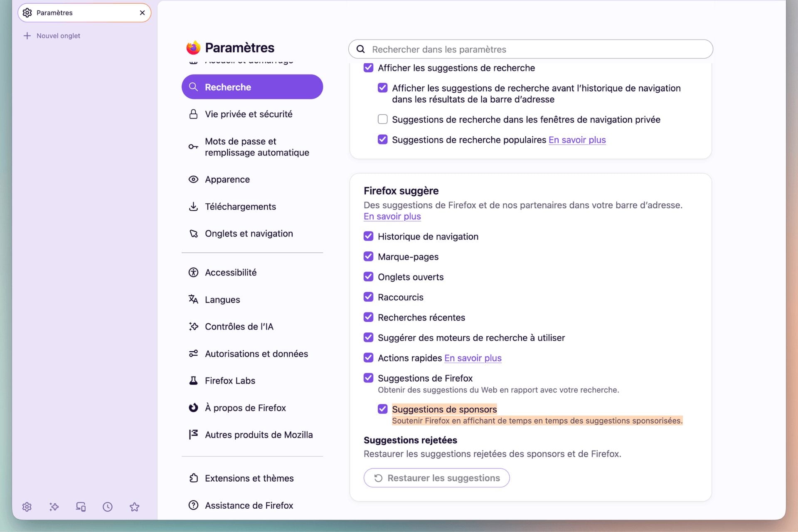Viewport: 798px width, 532px height.
Task: Uncheck Marque-pages checkbox
Action: tap(368, 256)
